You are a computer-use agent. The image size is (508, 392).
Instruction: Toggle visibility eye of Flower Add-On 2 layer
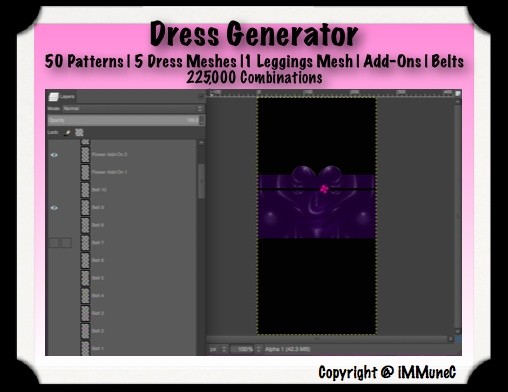[54, 155]
